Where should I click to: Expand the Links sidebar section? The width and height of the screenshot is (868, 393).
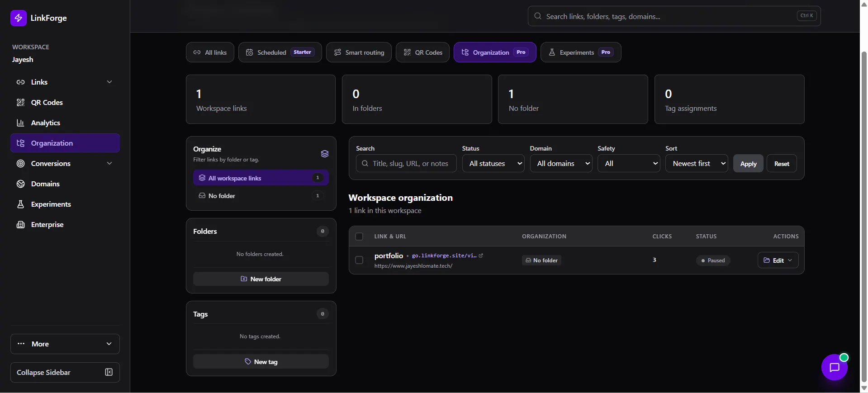click(65, 82)
